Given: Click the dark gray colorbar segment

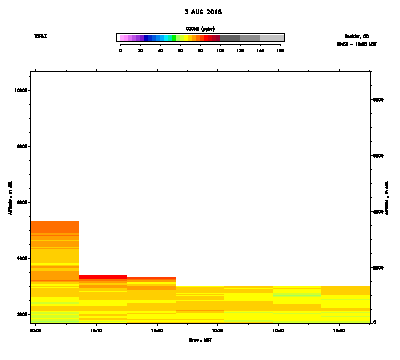Looking at the screenshot, I should tap(230, 38).
